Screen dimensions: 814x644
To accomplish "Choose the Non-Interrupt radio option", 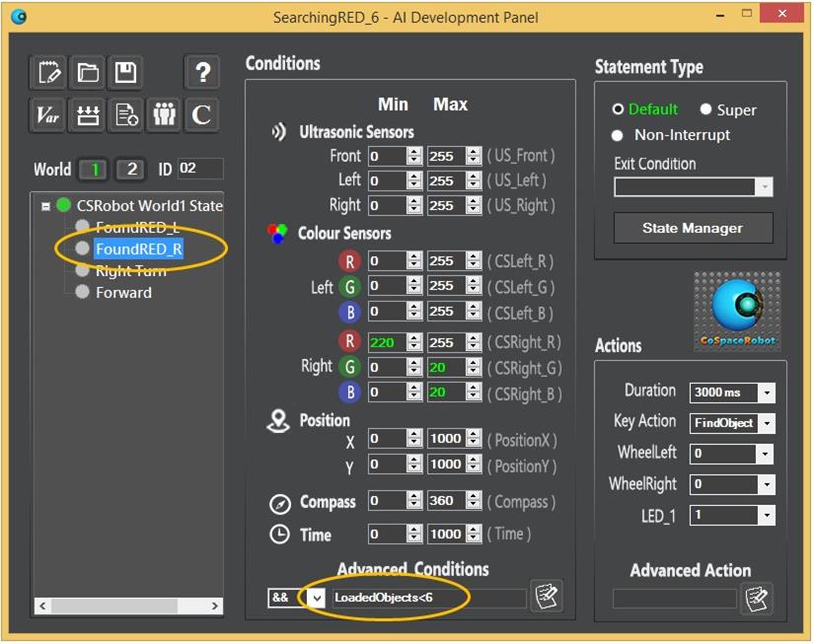I will coord(619,135).
